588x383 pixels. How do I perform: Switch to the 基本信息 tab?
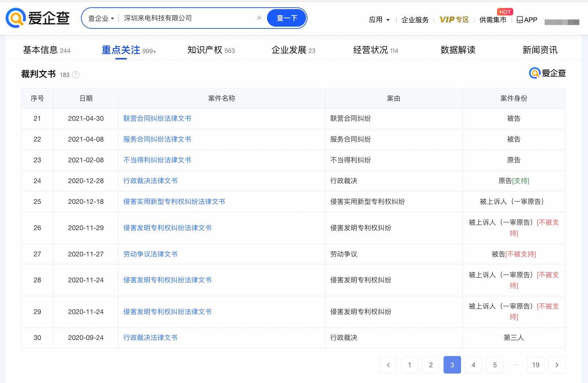47,50
